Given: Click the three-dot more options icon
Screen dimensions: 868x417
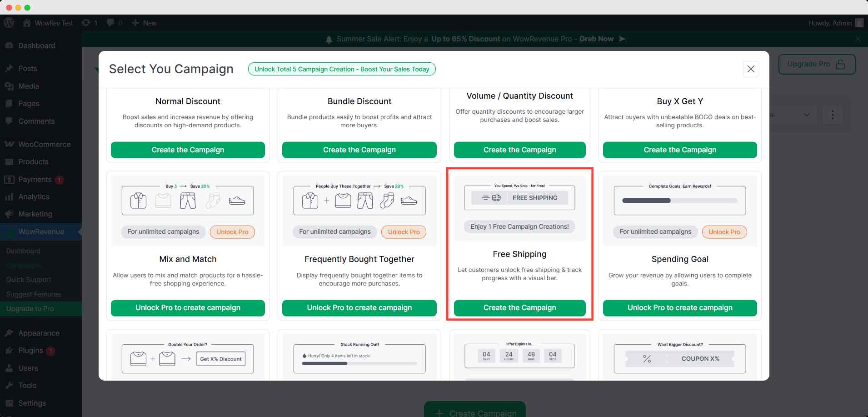Looking at the screenshot, I should [833, 115].
